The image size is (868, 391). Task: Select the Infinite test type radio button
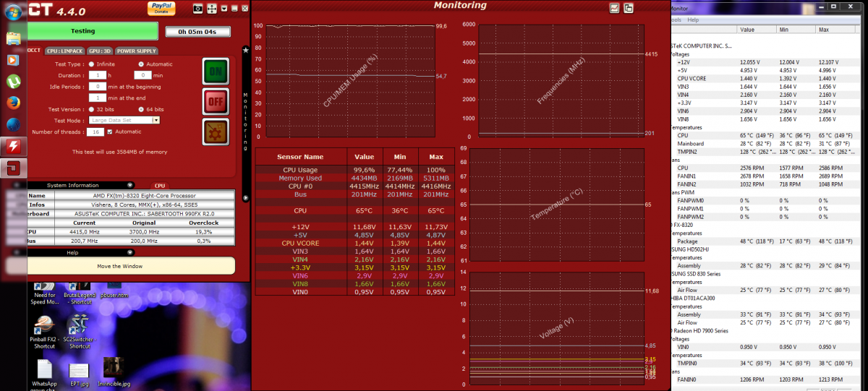[90, 64]
